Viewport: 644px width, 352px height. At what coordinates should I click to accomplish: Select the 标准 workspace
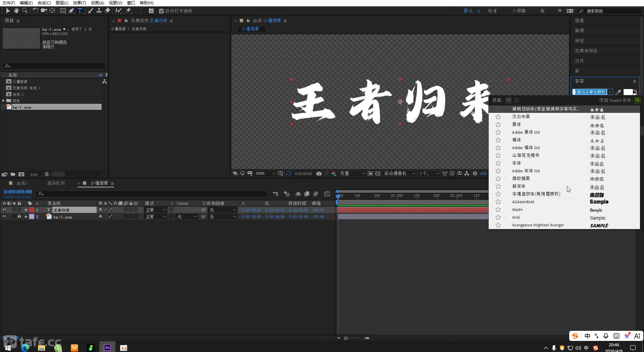(492, 11)
